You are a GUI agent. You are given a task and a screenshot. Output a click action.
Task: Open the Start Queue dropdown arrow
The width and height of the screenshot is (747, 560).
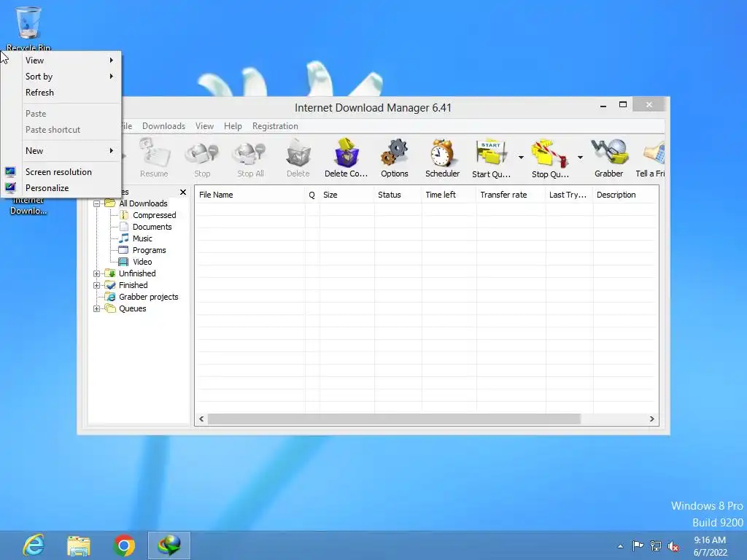(x=521, y=157)
